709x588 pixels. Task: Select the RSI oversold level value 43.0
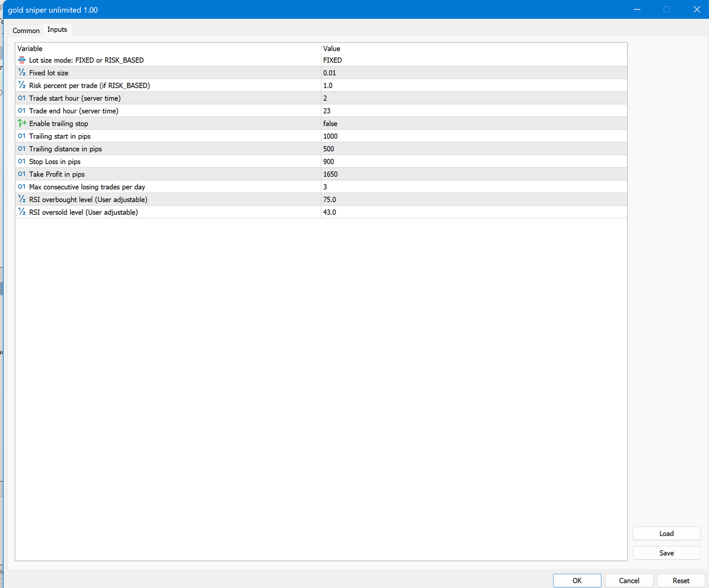[330, 213]
